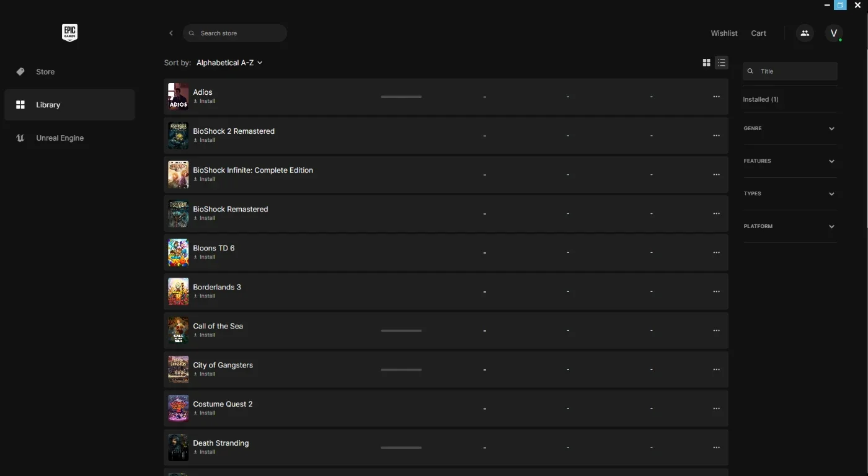Switch library to grid view
Screen dimensions: 868x476
706,63
